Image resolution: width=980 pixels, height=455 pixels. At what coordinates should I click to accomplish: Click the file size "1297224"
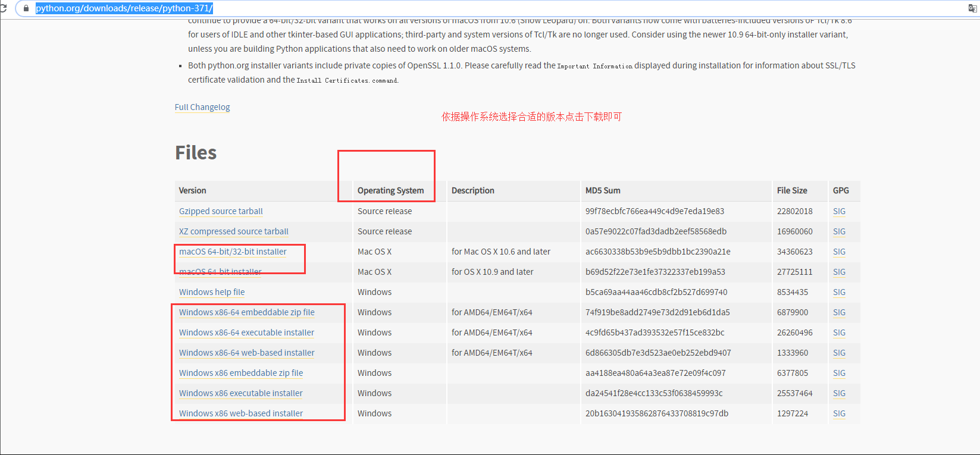pyautogui.click(x=793, y=413)
